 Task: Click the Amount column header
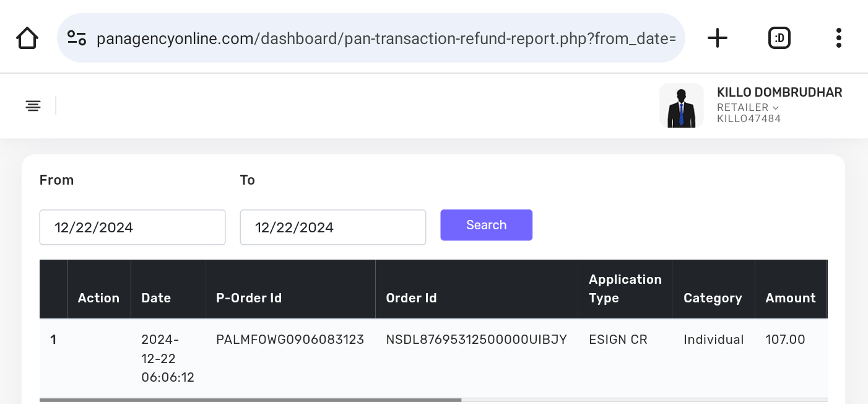click(790, 298)
